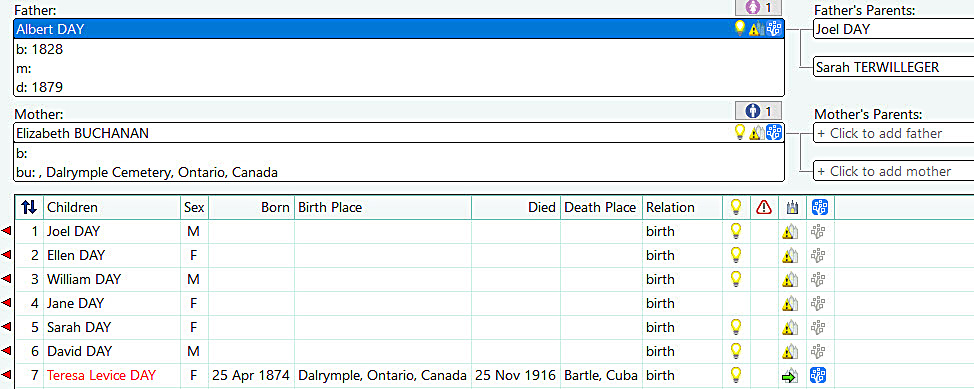The image size is (974, 389).
Task: Click the WebHints lightbulb for Albert DAY
Action: (x=739, y=28)
